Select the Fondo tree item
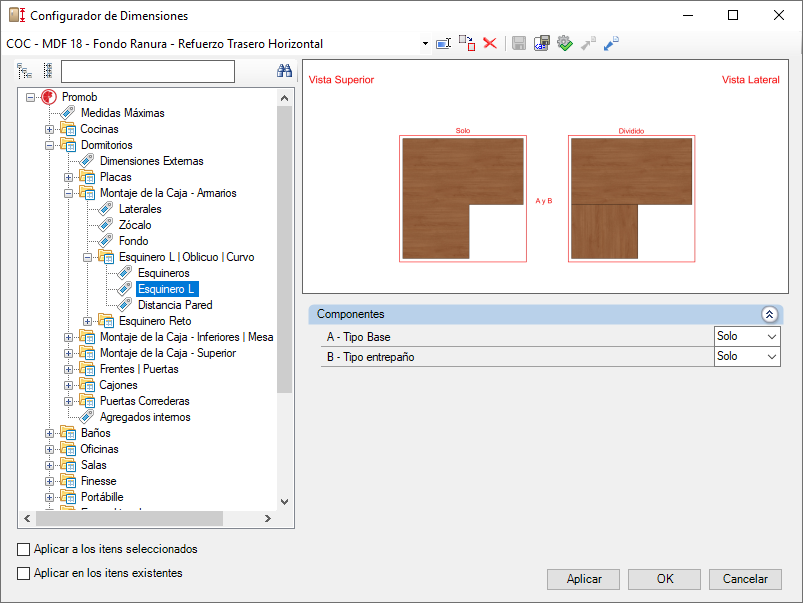Viewport: 803px width, 603px height. point(134,241)
